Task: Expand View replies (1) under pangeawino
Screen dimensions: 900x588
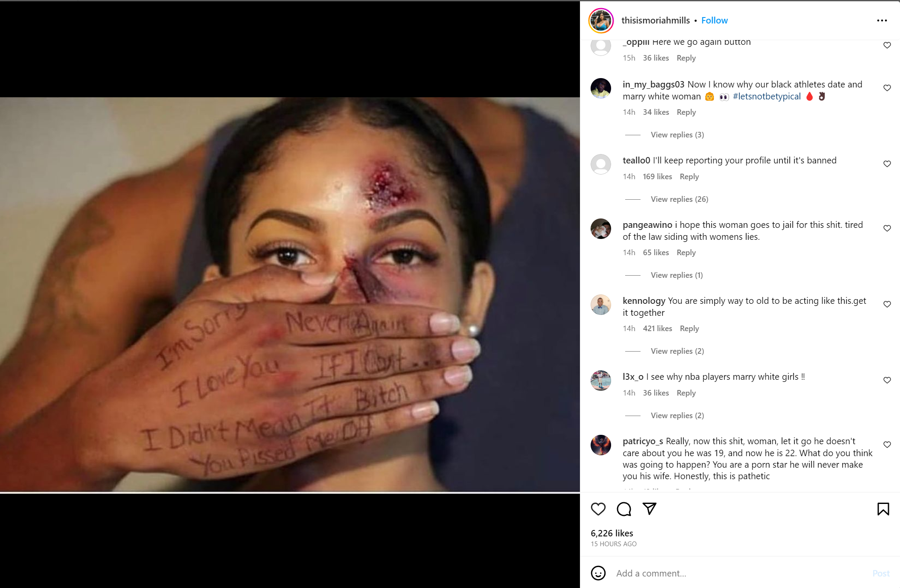Action: pos(677,275)
